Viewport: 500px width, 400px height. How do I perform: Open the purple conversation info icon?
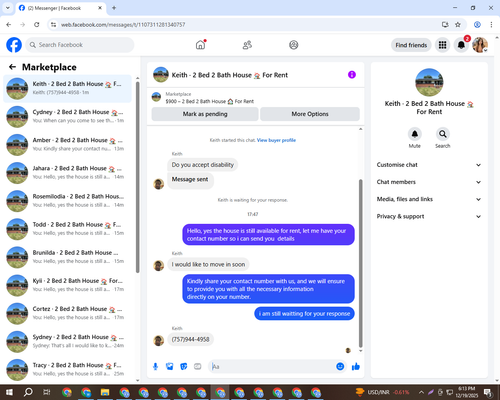click(x=352, y=75)
